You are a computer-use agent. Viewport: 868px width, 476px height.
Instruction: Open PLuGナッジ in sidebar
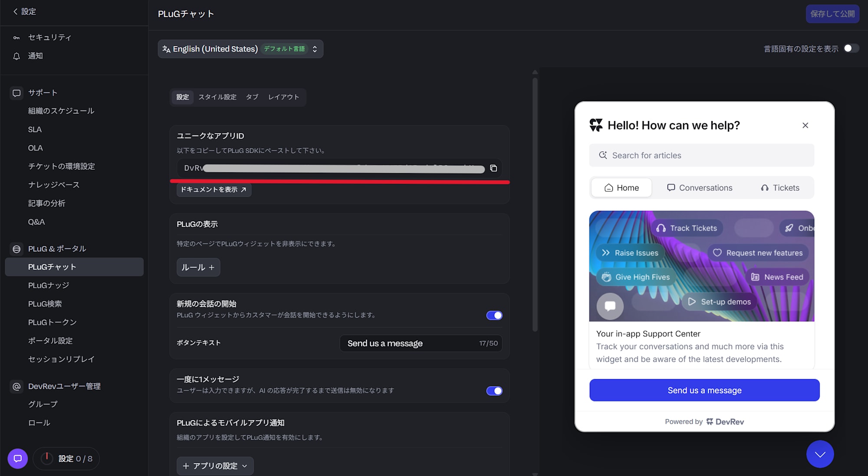point(49,286)
